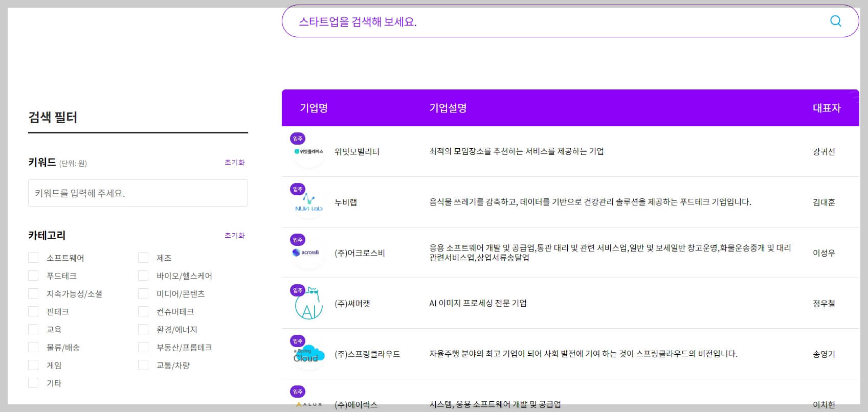Image resolution: width=868 pixels, height=412 pixels.
Task: Tick the 교육 checkbox
Action: click(x=33, y=329)
